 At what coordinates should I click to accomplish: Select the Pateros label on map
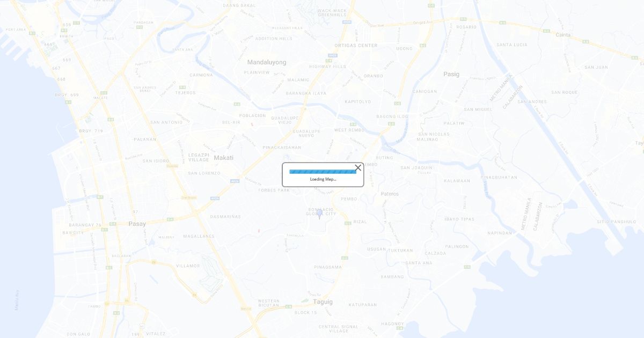[390, 194]
